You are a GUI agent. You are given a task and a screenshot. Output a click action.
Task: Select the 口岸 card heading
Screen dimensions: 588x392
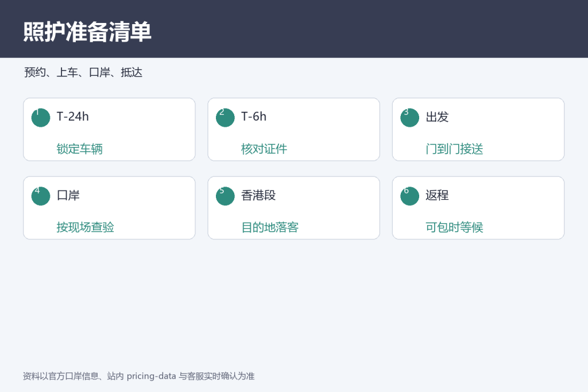point(68,195)
